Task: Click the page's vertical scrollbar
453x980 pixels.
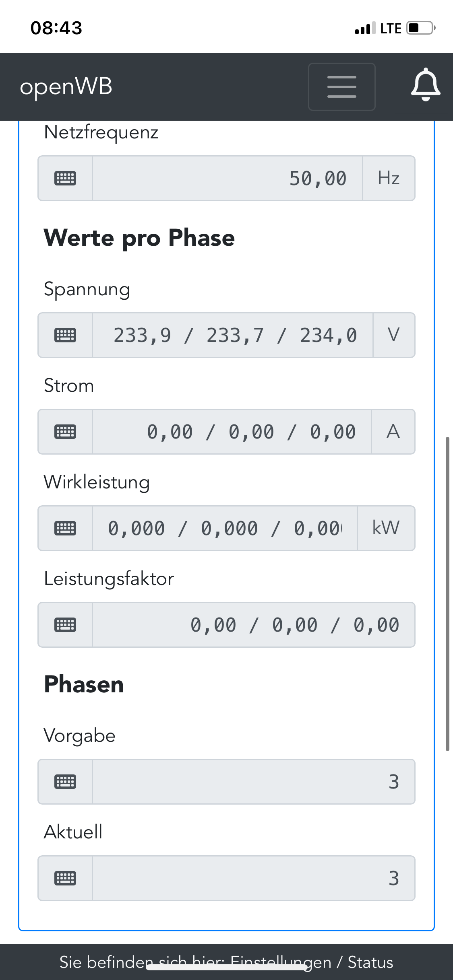Action: [x=447, y=594]
